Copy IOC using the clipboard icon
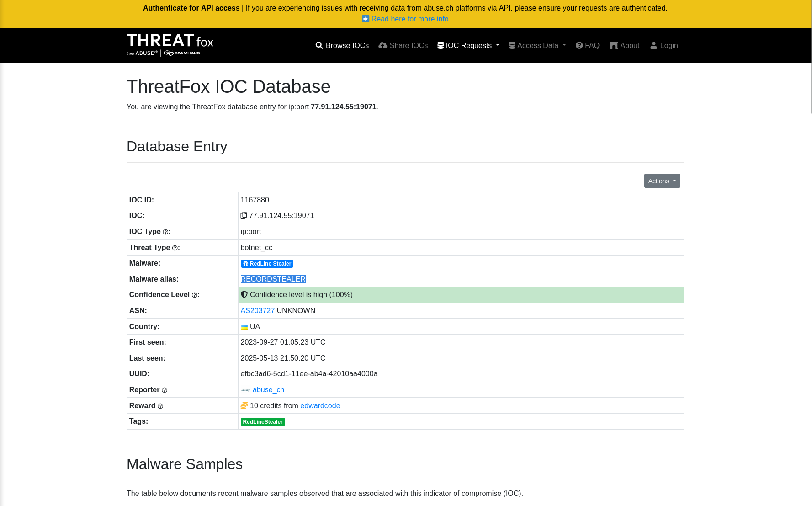Image resolution: width=812 pixels, height=506 pixels. pos(244,215)
